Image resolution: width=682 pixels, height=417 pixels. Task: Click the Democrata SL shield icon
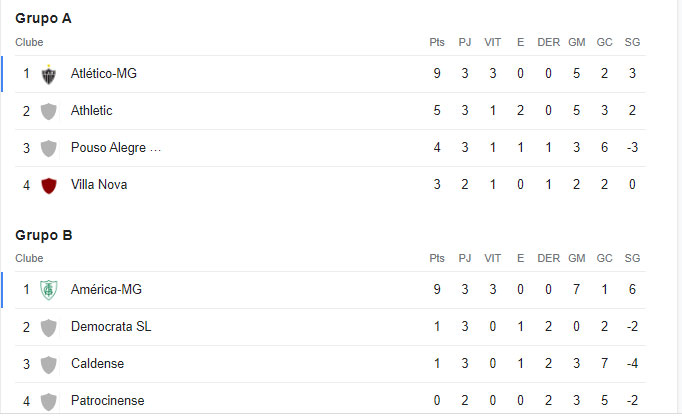coord(49,327)
